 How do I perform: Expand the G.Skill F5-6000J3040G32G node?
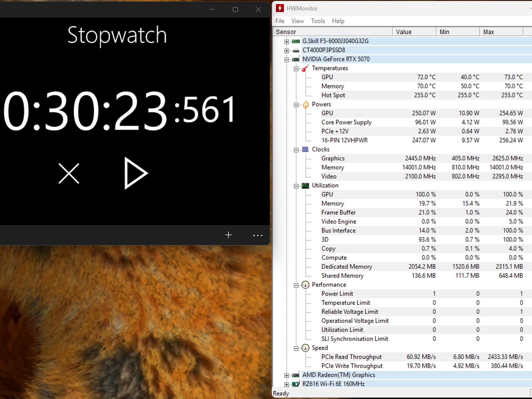[286, 42]
